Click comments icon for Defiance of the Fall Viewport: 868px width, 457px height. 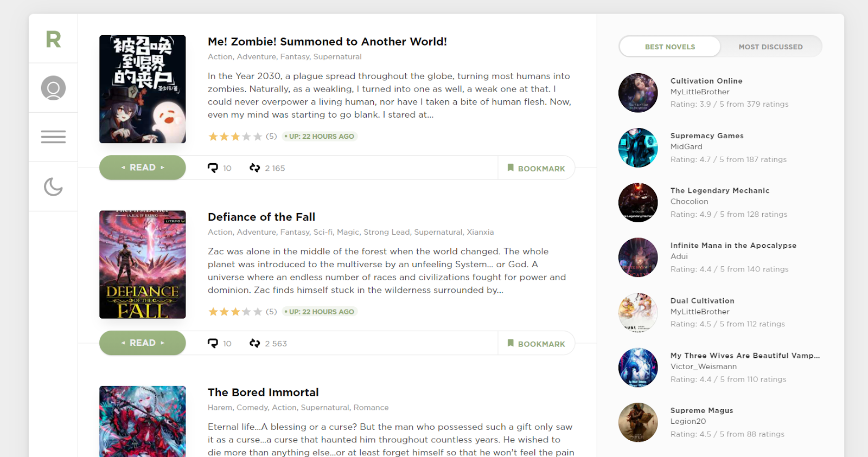click(213, 343)
